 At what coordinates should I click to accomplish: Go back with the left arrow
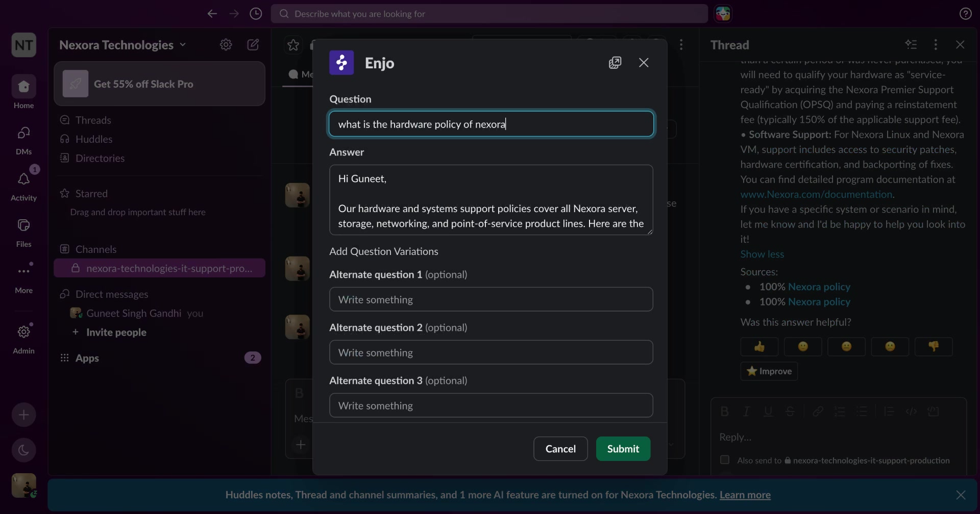coord(212,14)
